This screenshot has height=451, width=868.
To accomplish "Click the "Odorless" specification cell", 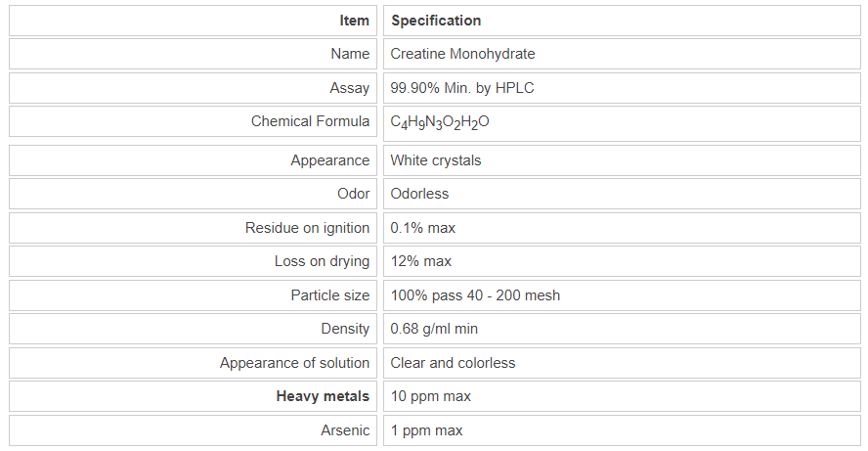I will (x=419, y=194).
